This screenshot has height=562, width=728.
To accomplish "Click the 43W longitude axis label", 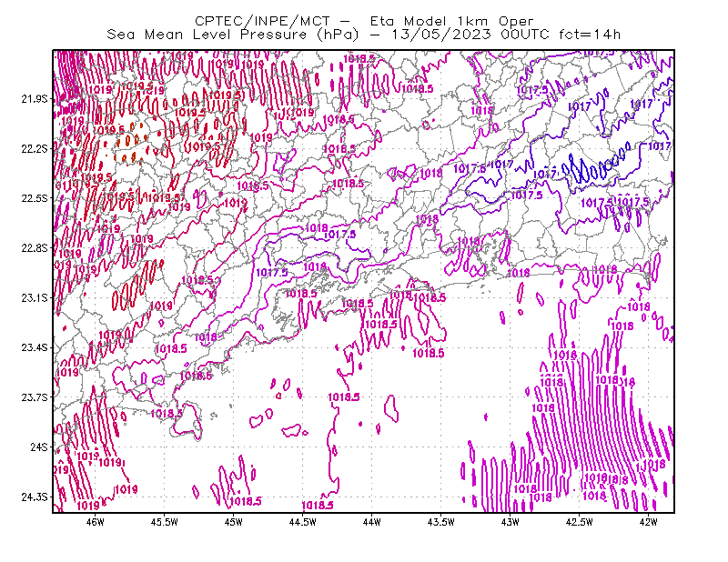I will 510,522.
